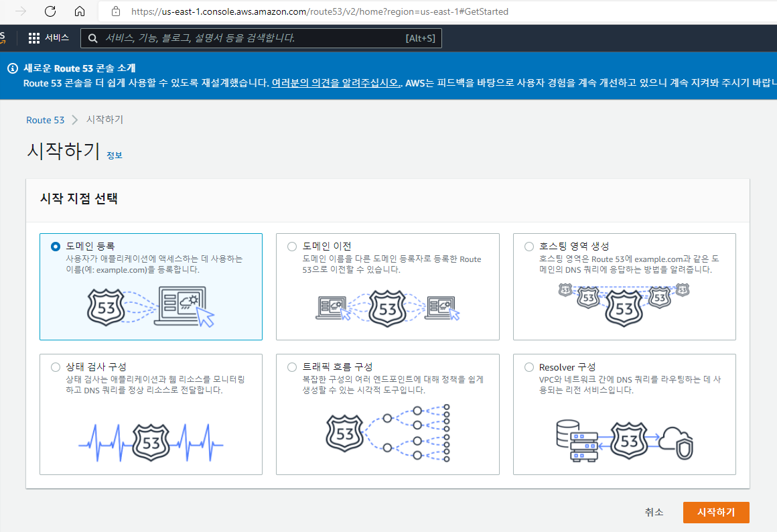This screenshot has width=777, height=532.
Task: Click the info icon in blue banner
Action: [13, 68]
